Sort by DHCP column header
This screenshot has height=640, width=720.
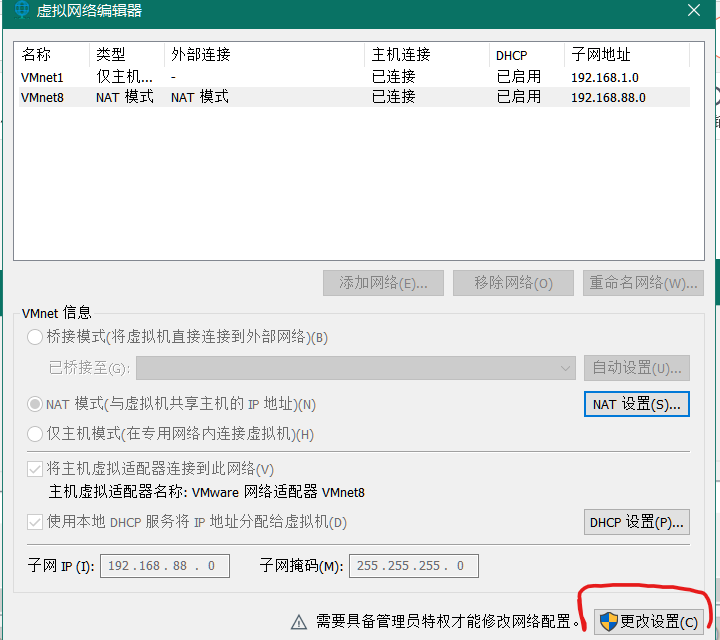click(527, 55)
